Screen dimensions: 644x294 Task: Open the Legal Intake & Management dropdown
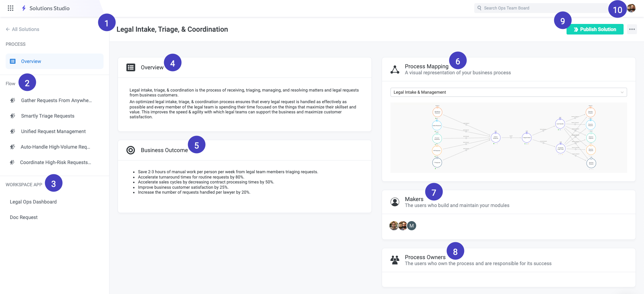click(x=508, y=92)
